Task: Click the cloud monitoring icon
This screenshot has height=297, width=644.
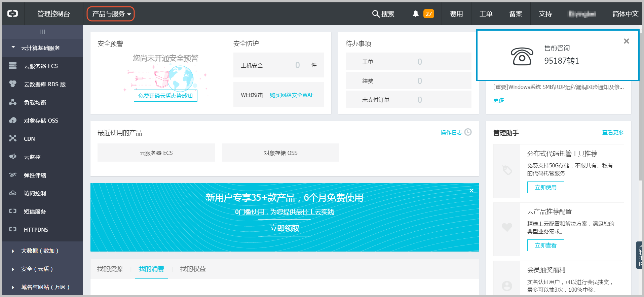Action: tap(13, 157)
